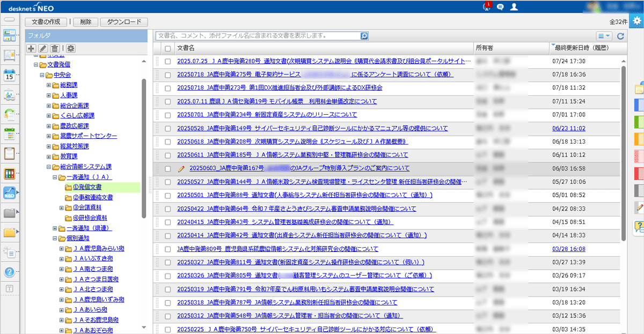Image resolution: width=644 pixels, height=334 pixels.
Task: Expand the 人事課 folder node
Action: pos(48,95)
